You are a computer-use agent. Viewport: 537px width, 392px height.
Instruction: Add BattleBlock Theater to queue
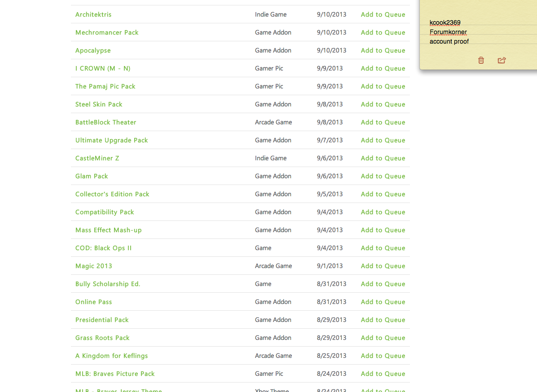point(383,122)
